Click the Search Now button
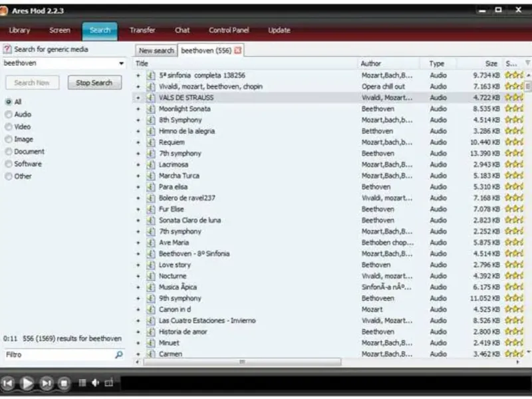 (x=32, y=82)
